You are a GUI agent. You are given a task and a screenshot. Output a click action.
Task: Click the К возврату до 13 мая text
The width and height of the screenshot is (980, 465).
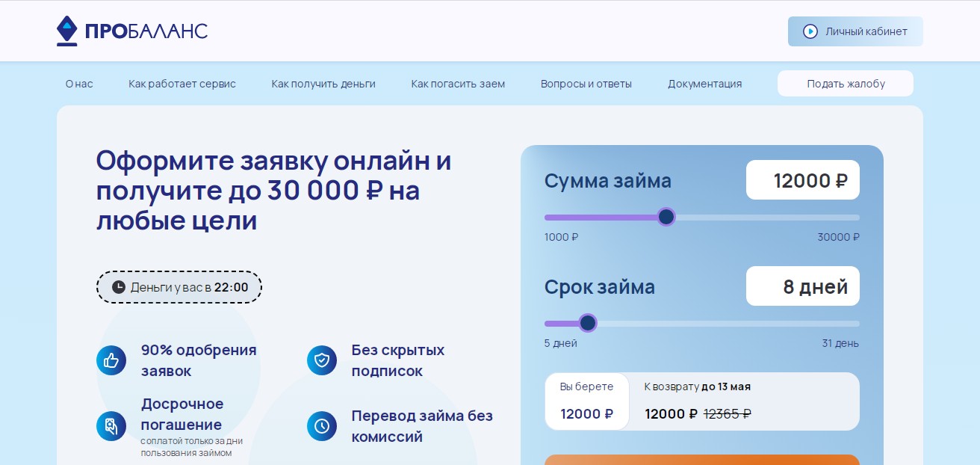point(698,387)
